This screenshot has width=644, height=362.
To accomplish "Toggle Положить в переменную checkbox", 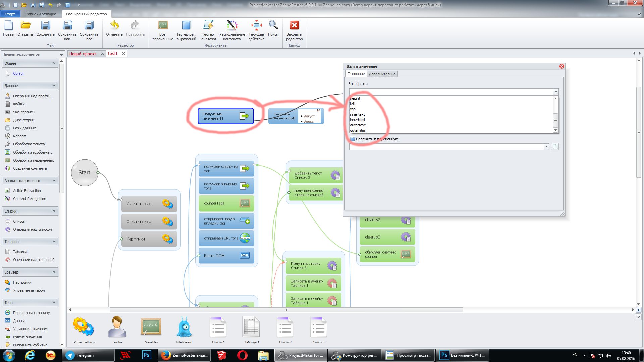I will 353,139.
